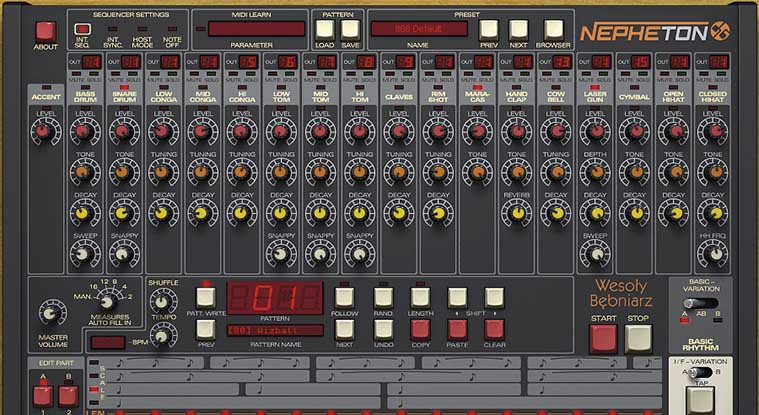Image resolution: width=759 pixels, height=415 pixels.
Task: Click the red PASTE button
Action: 457,330
